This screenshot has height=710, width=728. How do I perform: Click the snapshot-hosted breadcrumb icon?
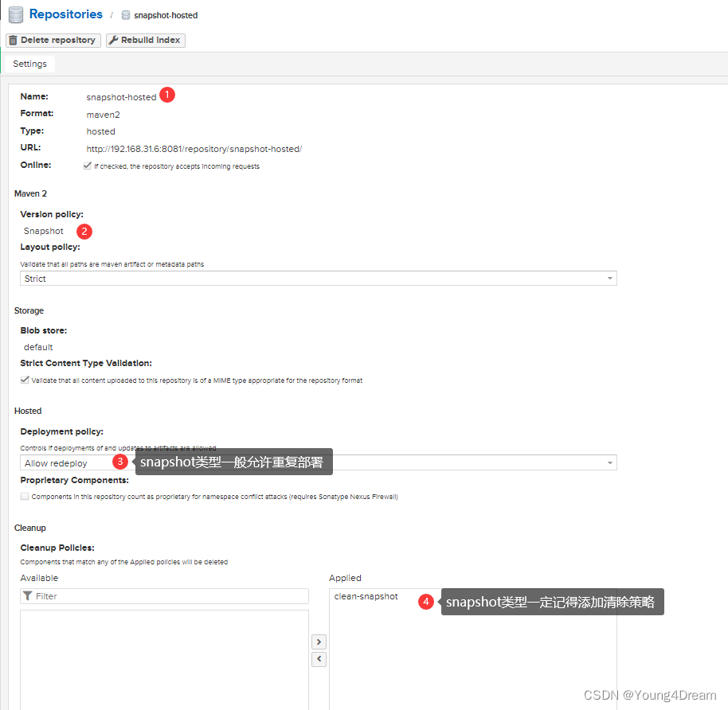click(125, 15)
